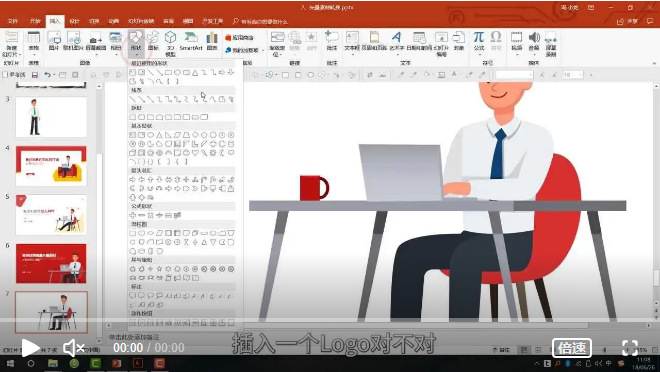660x372 pixels.
Task: Click the SmartArt button in the ribbon
Action: tap(191, 41)
